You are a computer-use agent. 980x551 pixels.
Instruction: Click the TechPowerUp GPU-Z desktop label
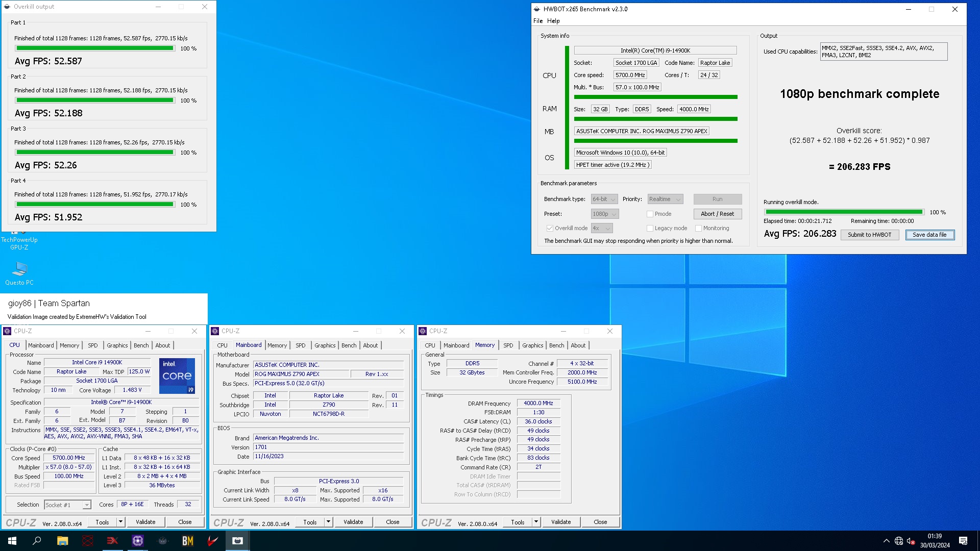pyautogui.click(x=19, y=243)
